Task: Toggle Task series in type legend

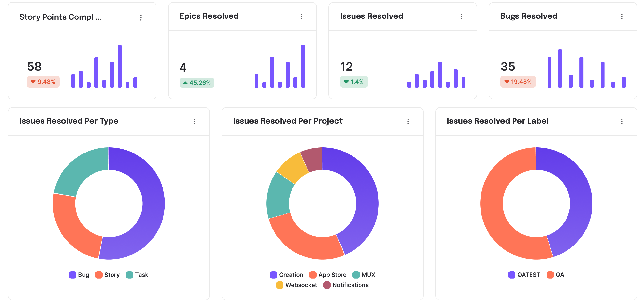Action: pos(137,275)
